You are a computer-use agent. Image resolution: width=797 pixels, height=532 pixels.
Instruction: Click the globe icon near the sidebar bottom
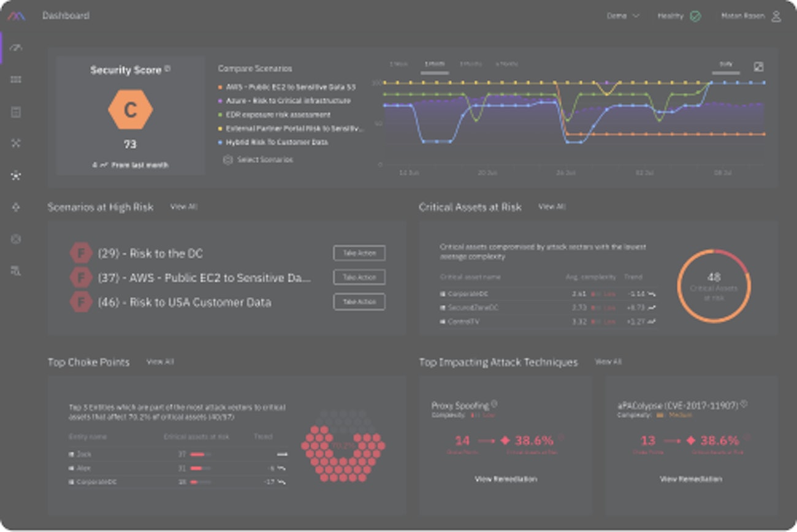coord(17,240)
